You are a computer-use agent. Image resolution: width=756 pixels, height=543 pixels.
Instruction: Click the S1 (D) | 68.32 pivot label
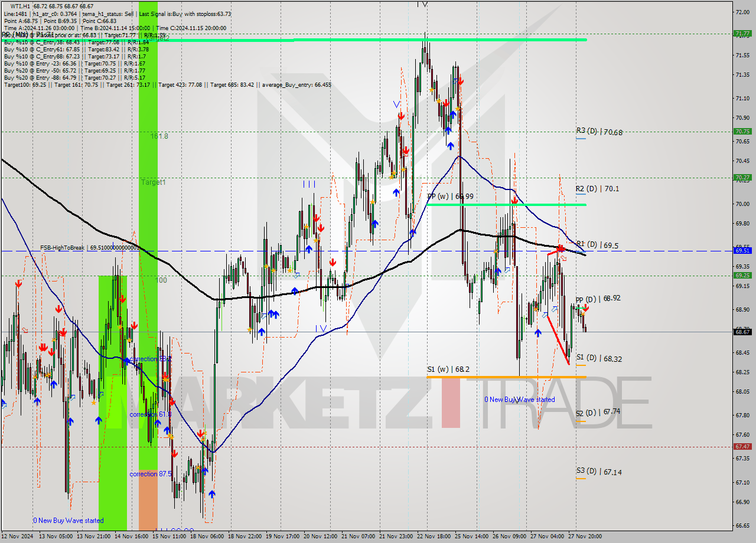(x=599, y=358)
